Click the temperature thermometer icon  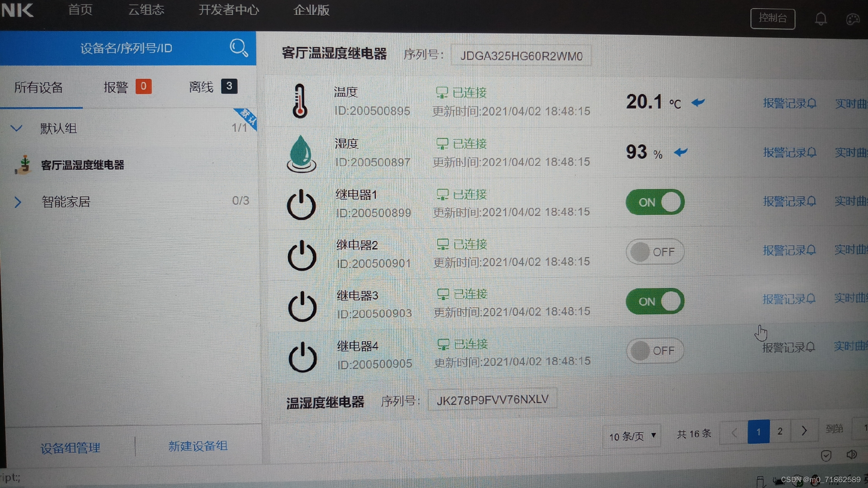[x=299, y=101]
